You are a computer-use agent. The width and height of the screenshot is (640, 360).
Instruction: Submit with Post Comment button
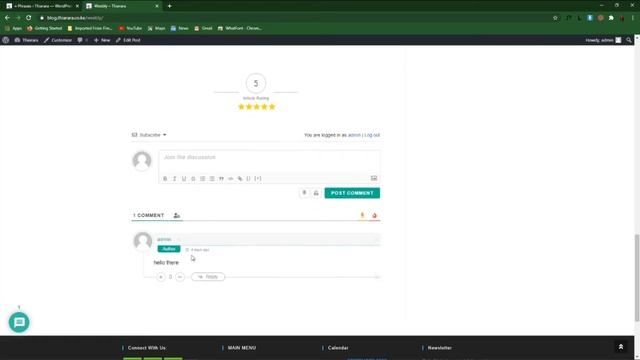[352, 193]
